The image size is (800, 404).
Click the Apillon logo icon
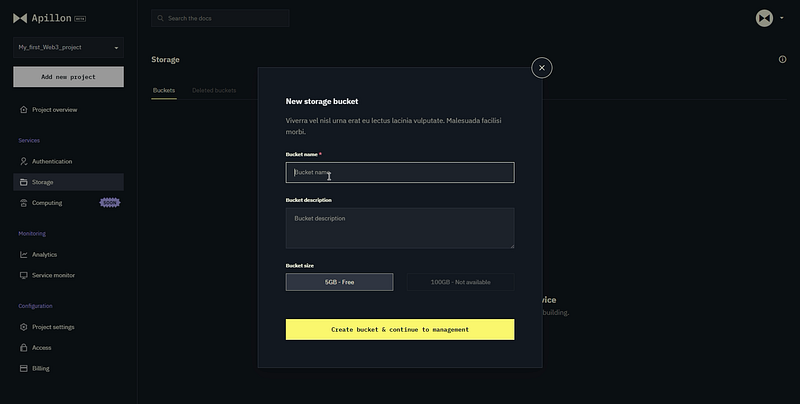click(x=20, y=18)
